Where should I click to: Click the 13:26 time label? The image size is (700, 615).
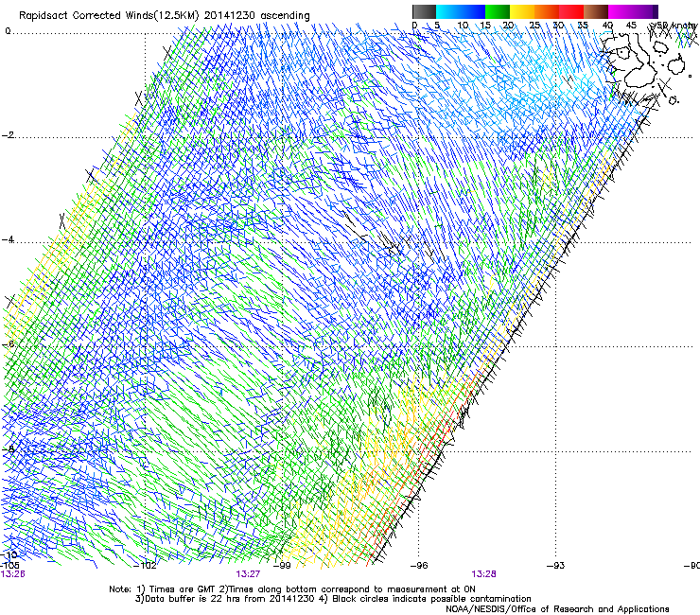[13, 574]
